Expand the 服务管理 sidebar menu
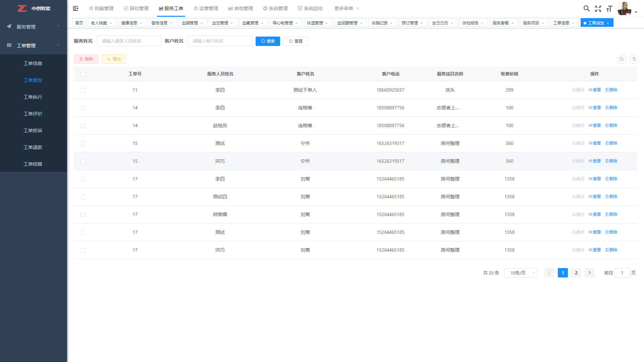This screenshot has width=644, height=362. point(34,27)
